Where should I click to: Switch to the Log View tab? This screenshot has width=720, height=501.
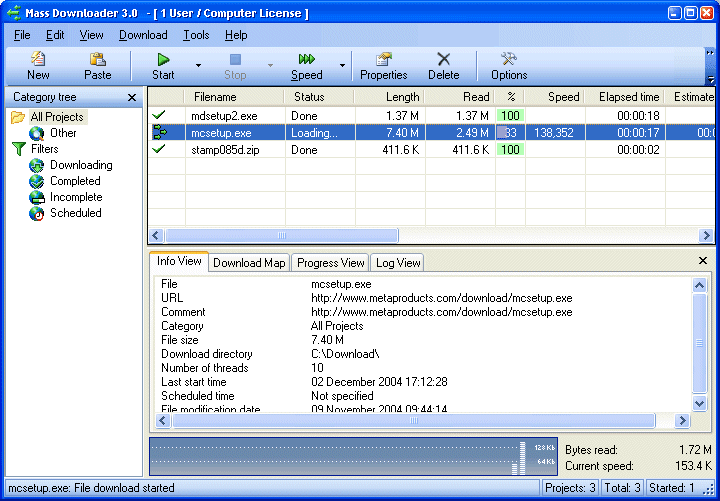398,263
